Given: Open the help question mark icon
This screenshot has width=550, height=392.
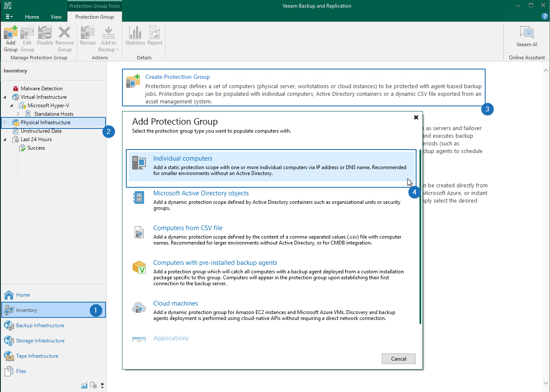Looking at the screenshot, I should click(545, 16).
